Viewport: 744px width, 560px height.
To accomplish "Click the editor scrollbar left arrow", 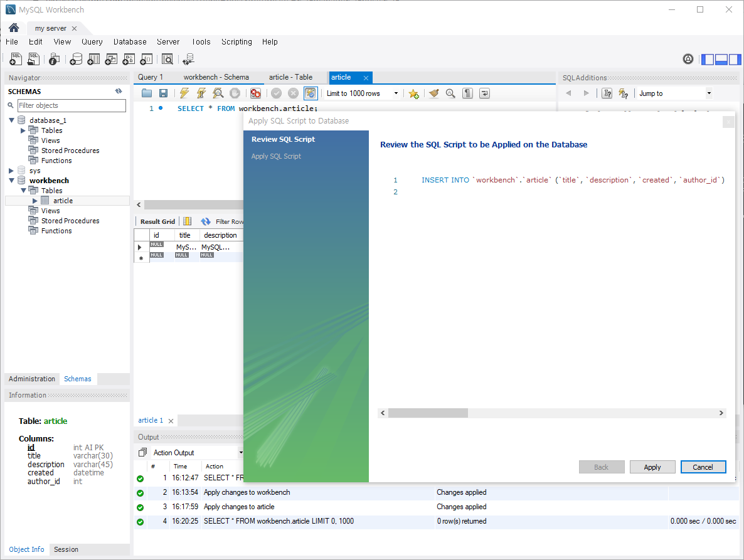I will coord(139,205).
